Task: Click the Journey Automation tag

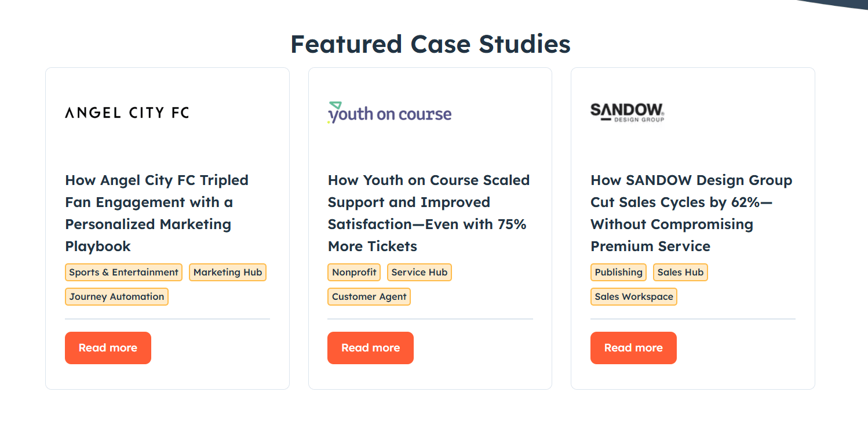Action: (116, 296)
